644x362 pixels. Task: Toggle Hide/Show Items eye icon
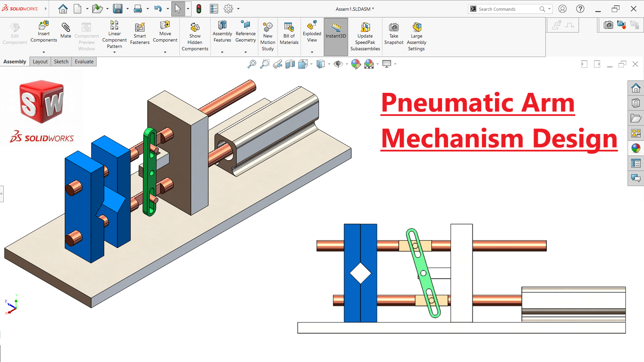click(x=338, y=64)
